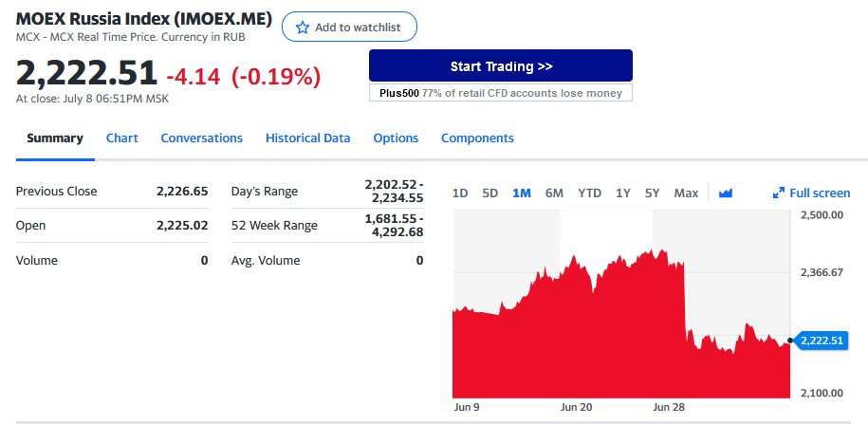The width and height of the screenshot is (868, 424).
Task: View the Components tab
Action: pos(477,138)
